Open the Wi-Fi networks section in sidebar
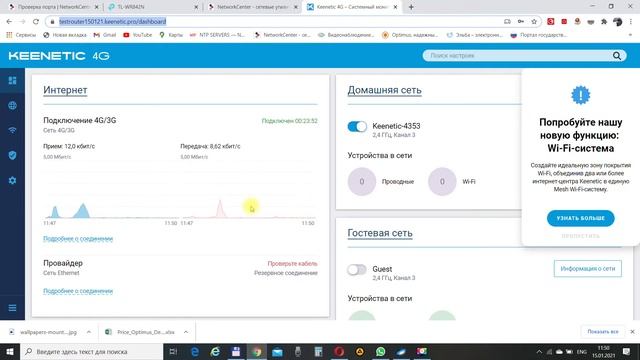The image size is (640, 360). [12, 130]
